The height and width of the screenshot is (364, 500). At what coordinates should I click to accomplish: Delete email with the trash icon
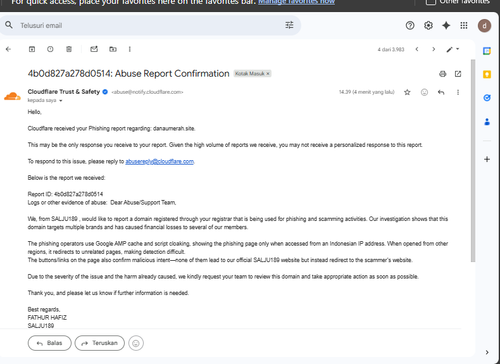69,49
